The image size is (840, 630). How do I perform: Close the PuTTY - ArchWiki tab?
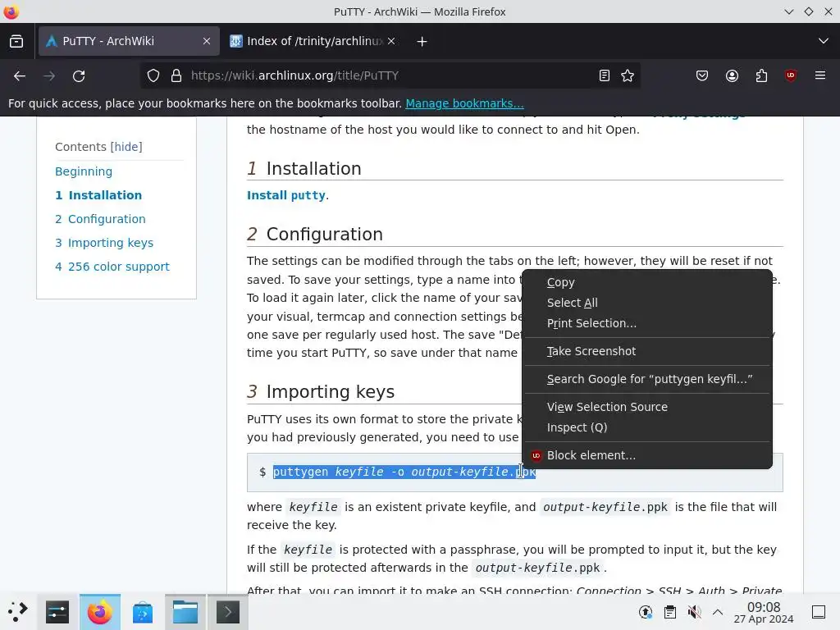[x=206, y=41]
